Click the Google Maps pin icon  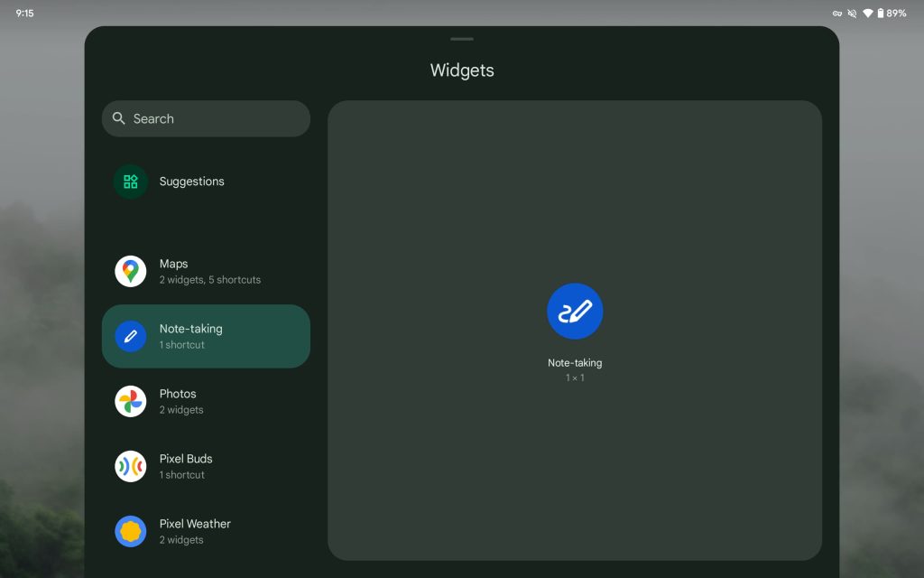131,271
